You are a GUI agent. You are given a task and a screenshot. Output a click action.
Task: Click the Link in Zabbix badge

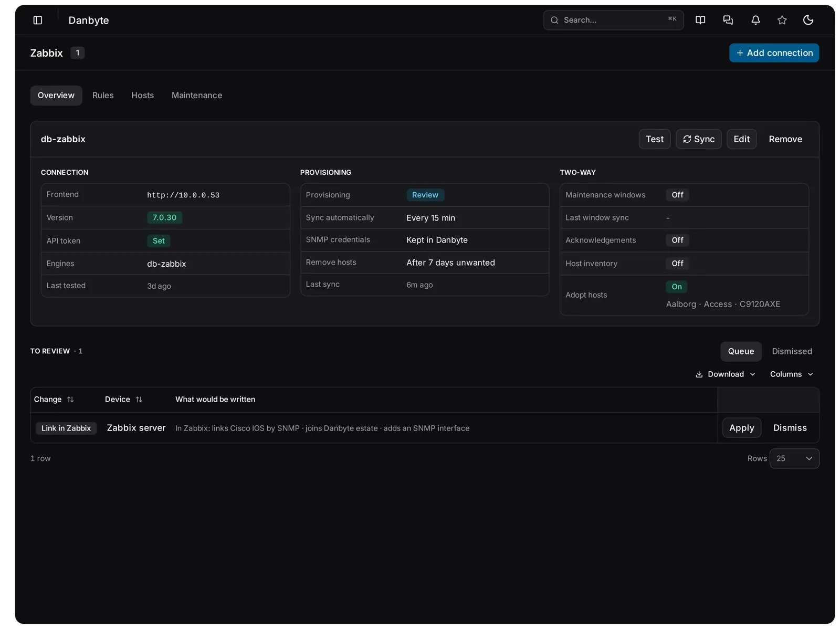[66, 428]
